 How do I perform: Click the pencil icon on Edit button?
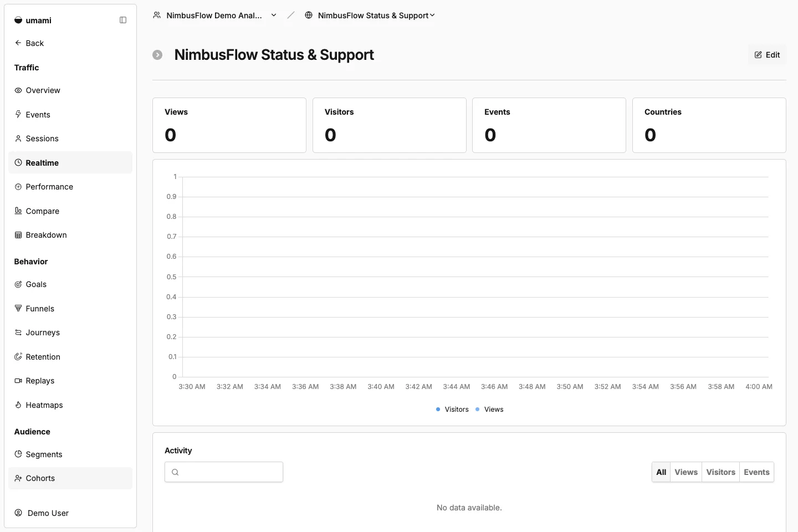click(x=758, y=55)
